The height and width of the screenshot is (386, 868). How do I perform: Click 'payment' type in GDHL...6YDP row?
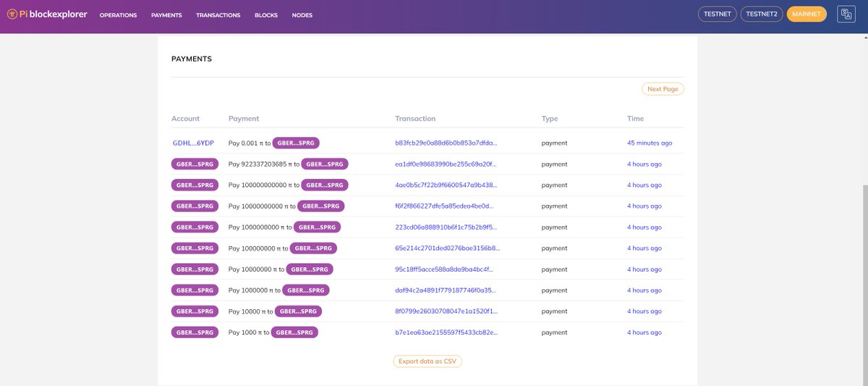[x=555, y=143]
